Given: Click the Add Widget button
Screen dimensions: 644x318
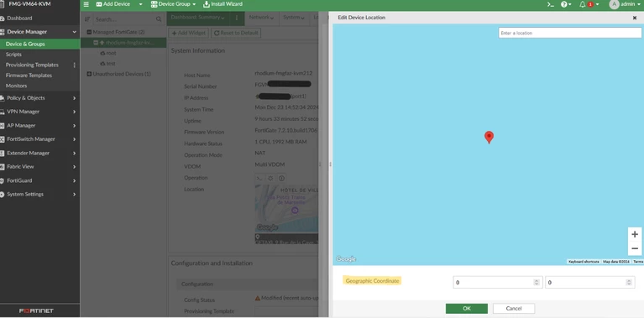Looking at the screenshot, I should [189, 34].
